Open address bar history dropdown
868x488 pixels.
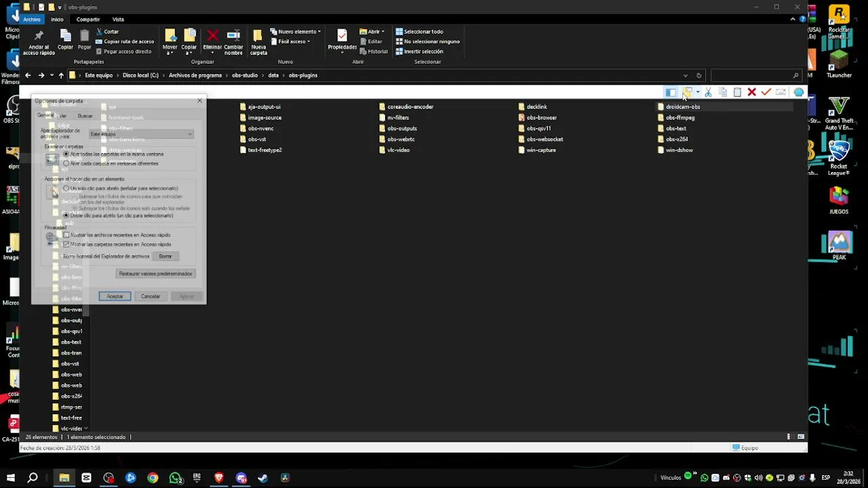686,75
